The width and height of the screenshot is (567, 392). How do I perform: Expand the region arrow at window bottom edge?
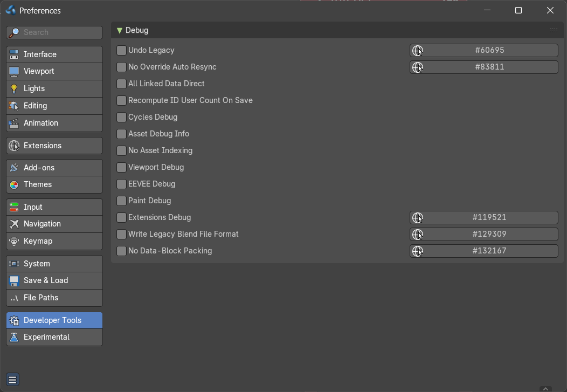tap(545, 389)
